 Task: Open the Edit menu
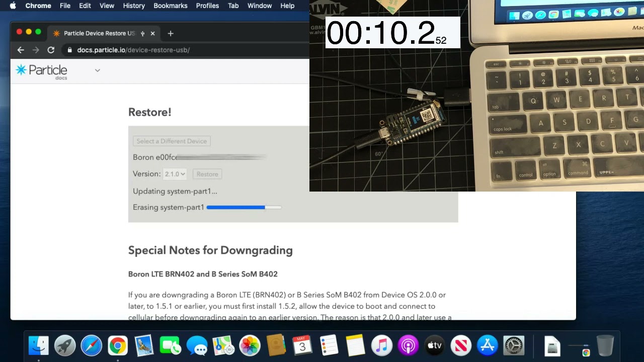85,6
